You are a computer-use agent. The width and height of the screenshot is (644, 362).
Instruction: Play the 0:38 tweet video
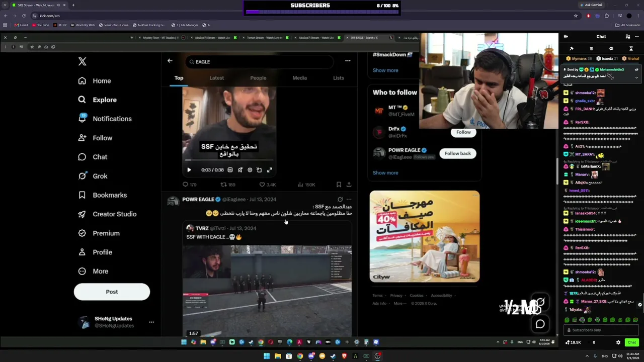point(189,170)
